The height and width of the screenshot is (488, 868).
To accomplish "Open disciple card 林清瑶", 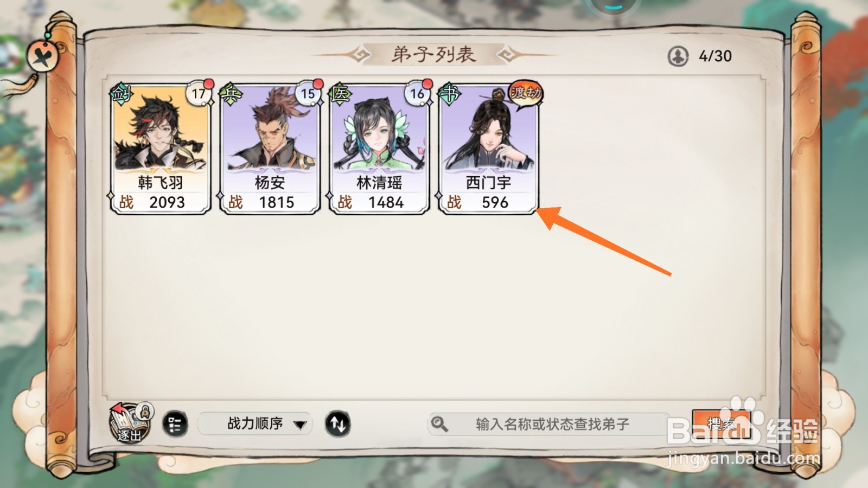I will (x=379, y=149).
